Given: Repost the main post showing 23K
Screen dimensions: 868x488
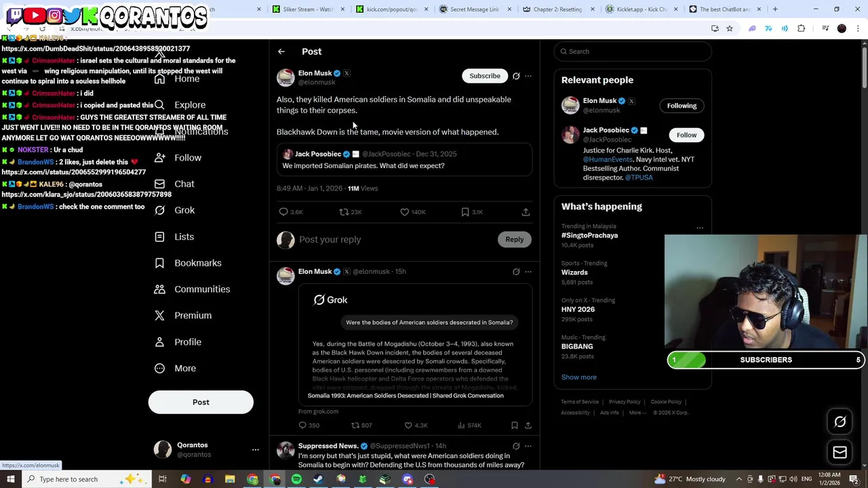Looking at the screenshot, I should 344,212.
